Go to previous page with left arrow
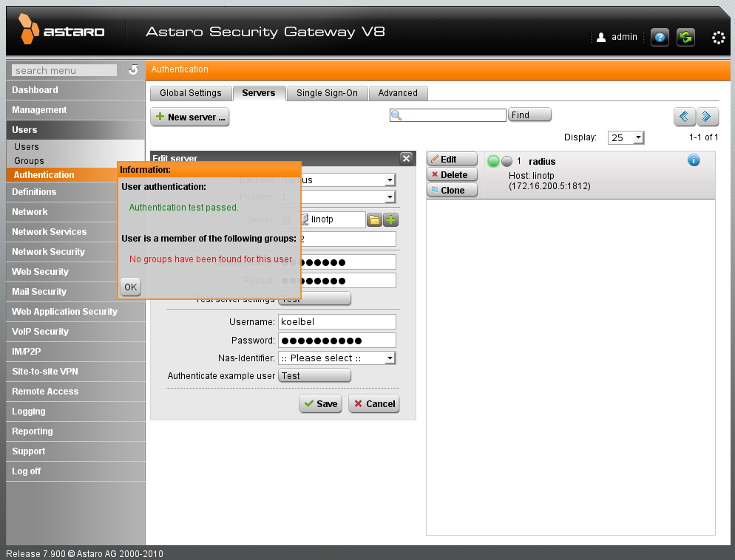 click(x=684, y=116)
